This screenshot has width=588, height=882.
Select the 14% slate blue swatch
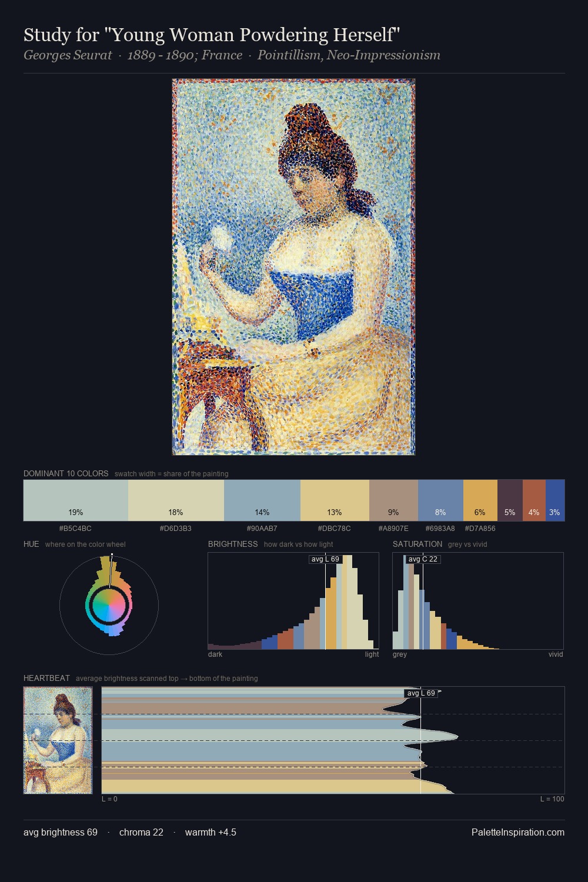(x=262, y=500)
